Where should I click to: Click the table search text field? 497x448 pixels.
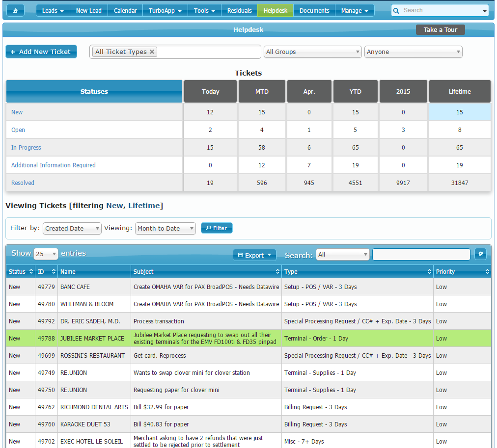click(x=421, y=255)
